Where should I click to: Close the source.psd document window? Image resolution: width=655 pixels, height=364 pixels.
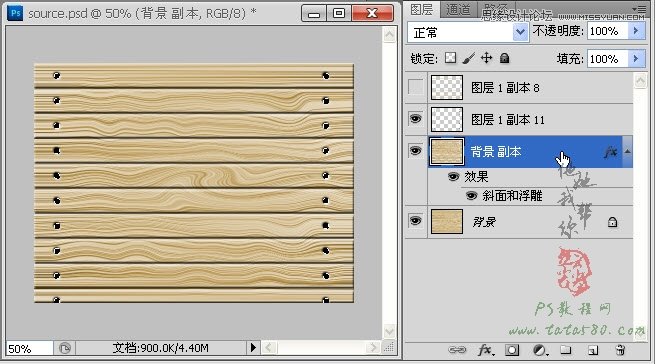pyautogui.click(x=372, y=13)
